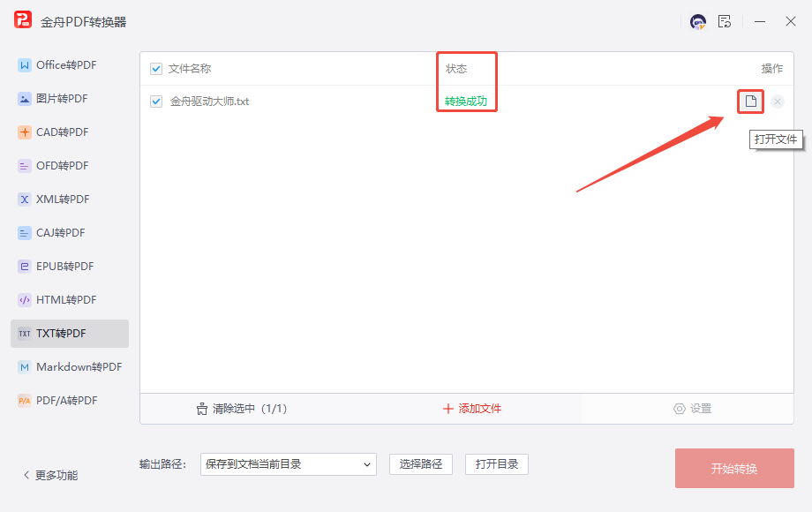
Task: Click the CAJ转PDF icon
Action: click(x=25, y=233)
